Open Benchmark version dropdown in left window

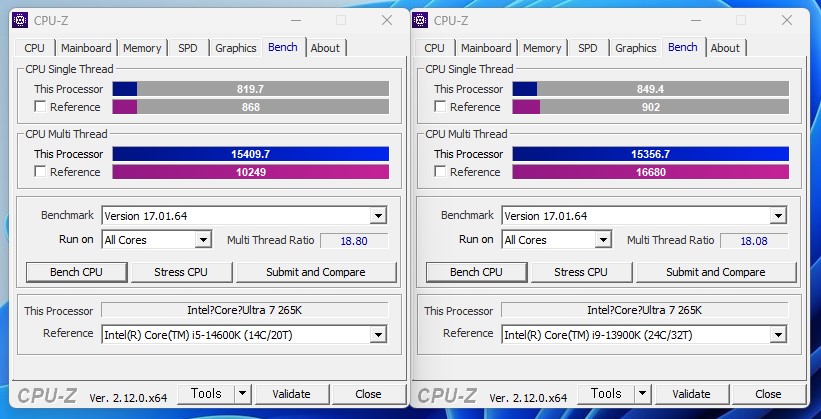click(378, 215)
